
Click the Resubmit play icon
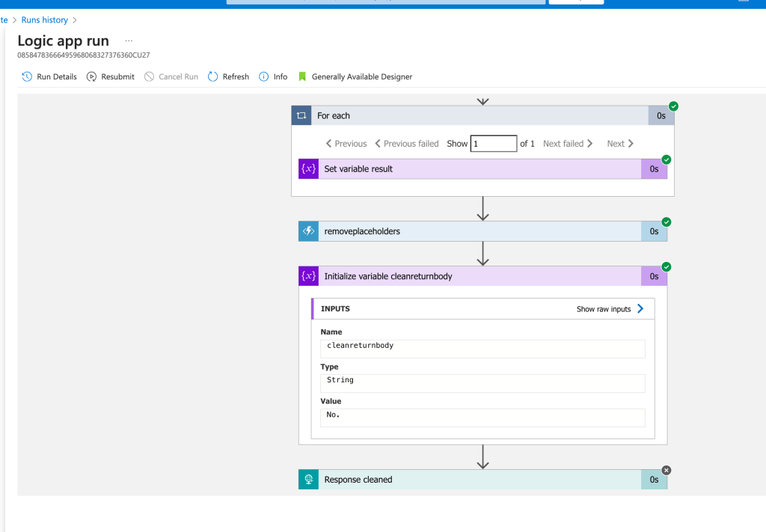(91, 77)
